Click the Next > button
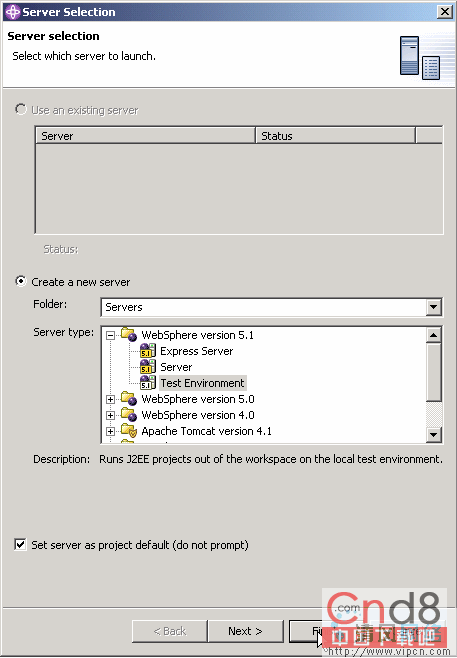The width and height of the screenshot is (457, 658). [x=245, y=631]
